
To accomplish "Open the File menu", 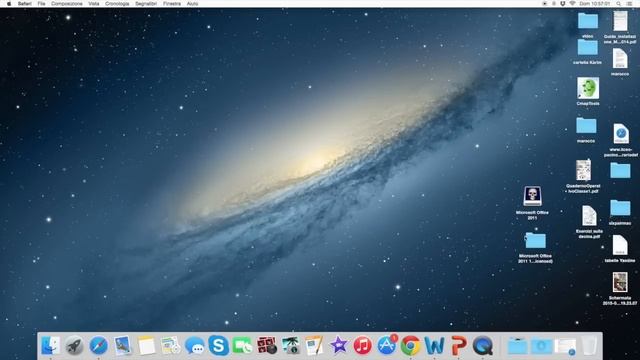I will pos(42,4).
